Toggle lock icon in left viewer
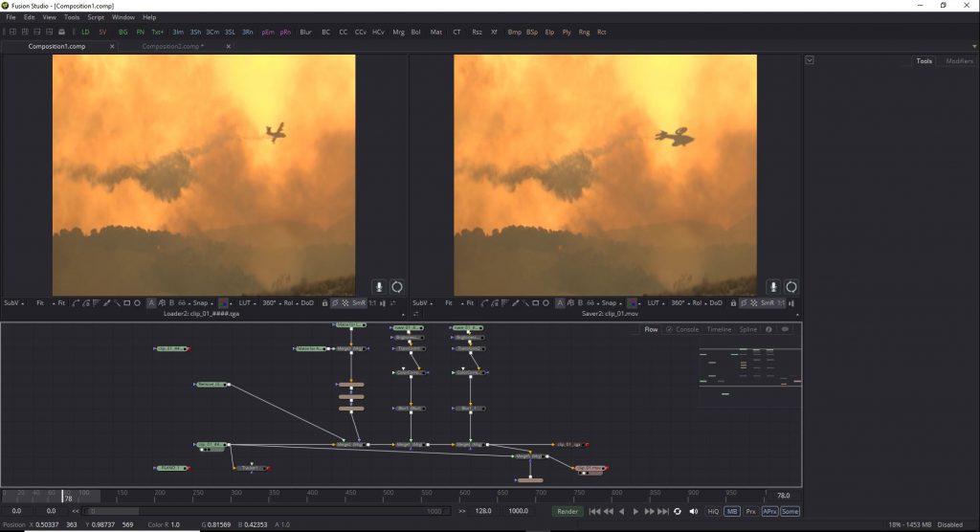 (x=324, y=303)
